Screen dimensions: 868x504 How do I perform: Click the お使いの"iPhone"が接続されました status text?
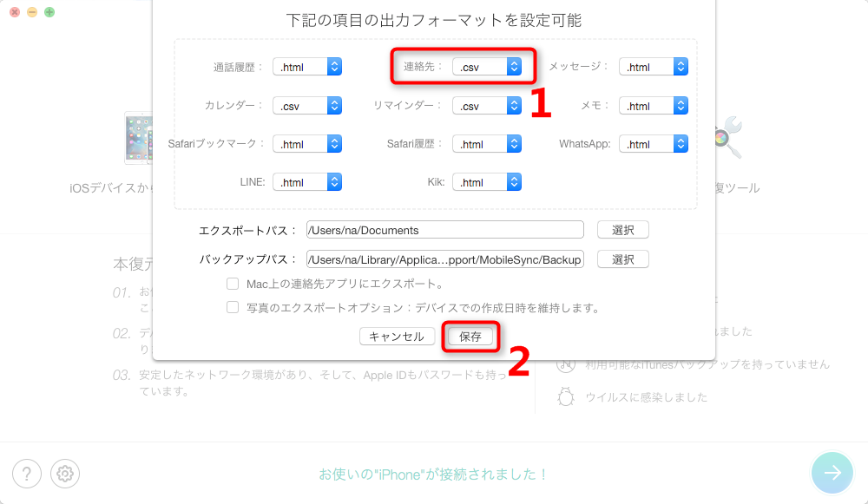coord(433,475)
